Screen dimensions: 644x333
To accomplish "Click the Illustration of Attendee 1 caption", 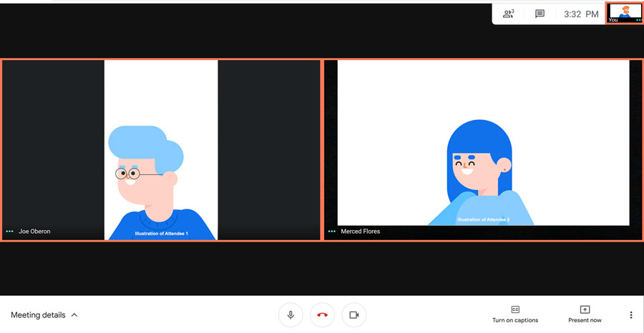I will click(x=161, y=234).
